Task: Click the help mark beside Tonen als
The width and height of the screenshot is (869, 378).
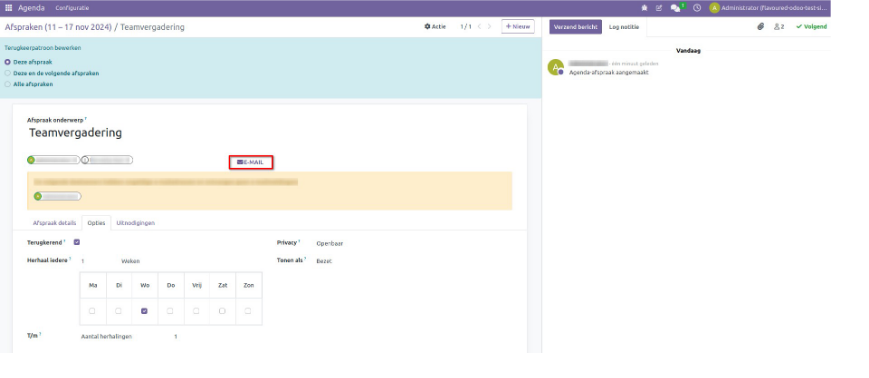Action: [x=306, y=258]
